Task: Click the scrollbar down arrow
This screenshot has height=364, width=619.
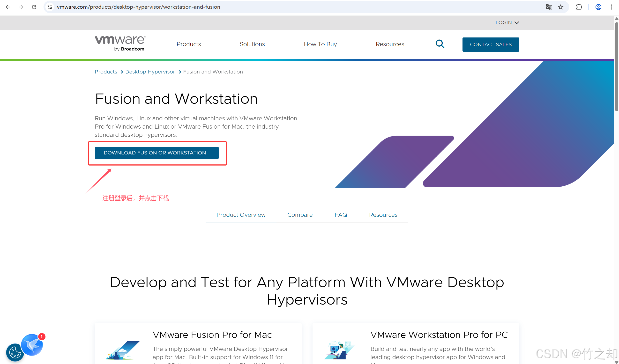Action: click(x=616, y=362)
